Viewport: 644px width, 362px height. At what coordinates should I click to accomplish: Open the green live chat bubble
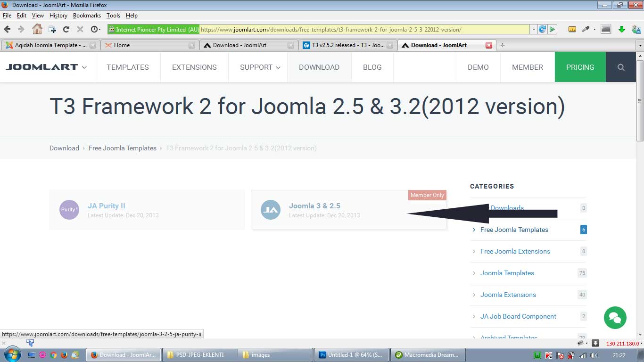click(615, 317)
